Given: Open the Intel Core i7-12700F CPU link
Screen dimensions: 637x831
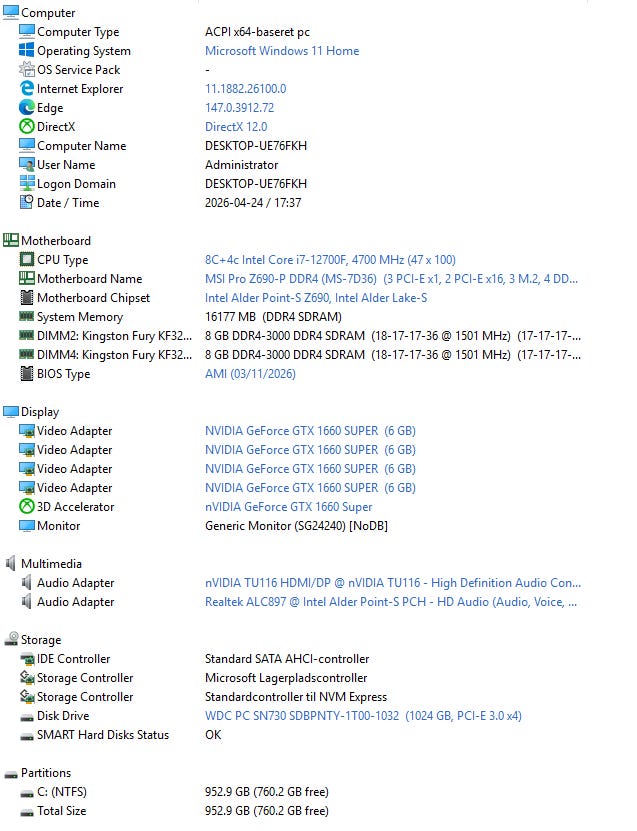Looking at the screenshot, I should tap(330, 260).
